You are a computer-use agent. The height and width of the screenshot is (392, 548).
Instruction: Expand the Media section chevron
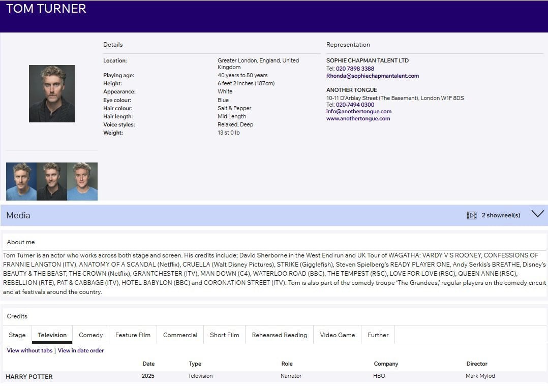click(x=537, y=214)
